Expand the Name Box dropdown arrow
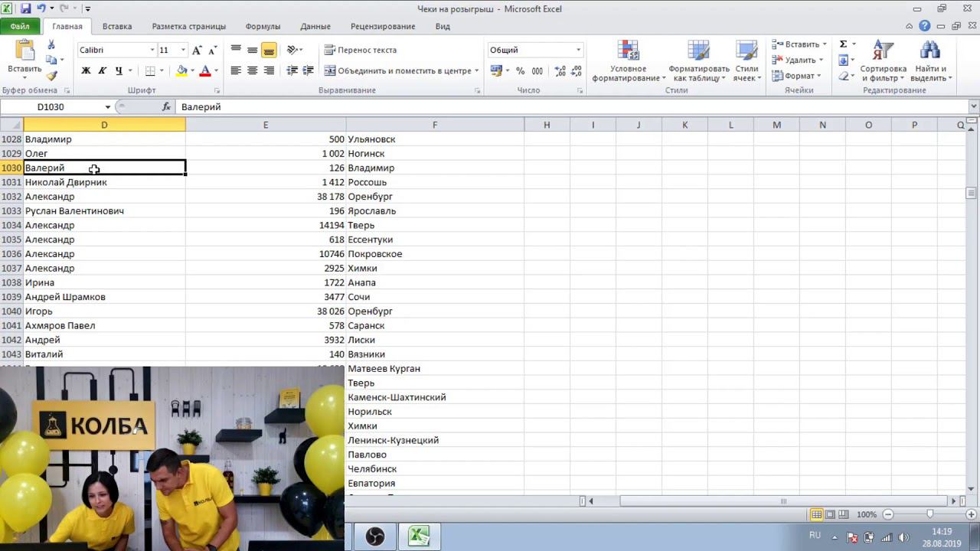This screenshot has width=980, height=551. pos(108,107)
